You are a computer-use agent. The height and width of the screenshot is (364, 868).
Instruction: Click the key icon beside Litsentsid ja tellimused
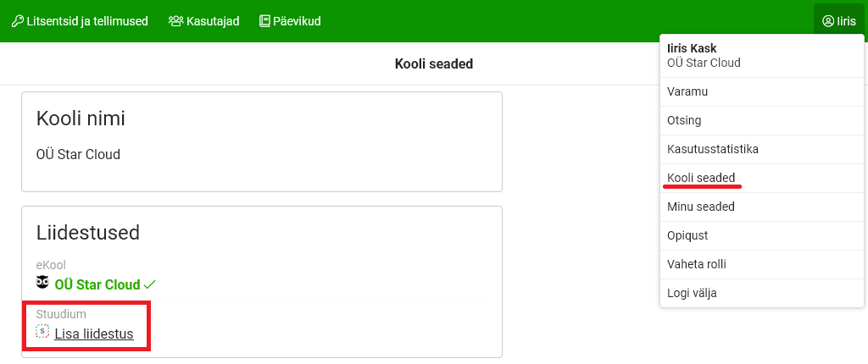click(17, 21)
